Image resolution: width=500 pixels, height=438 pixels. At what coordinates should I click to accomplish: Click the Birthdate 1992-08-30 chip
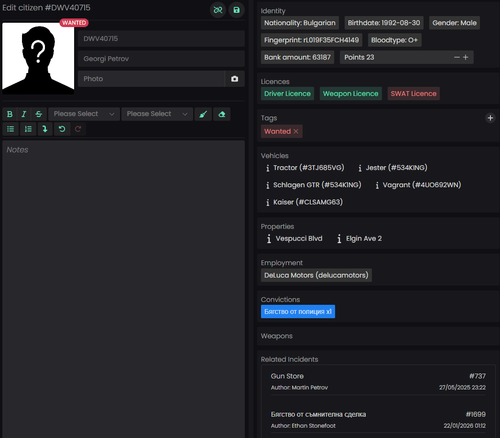click(x=384, y=23)
